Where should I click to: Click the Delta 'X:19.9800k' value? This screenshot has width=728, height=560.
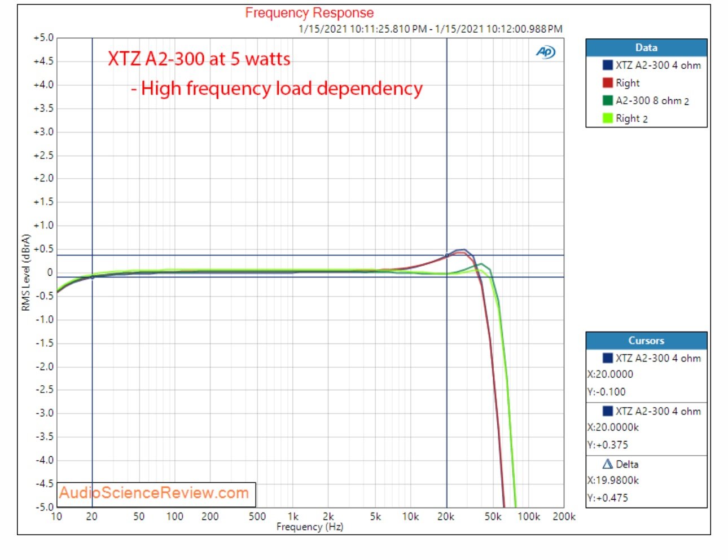pyautogui.click(x=613, y=480)
